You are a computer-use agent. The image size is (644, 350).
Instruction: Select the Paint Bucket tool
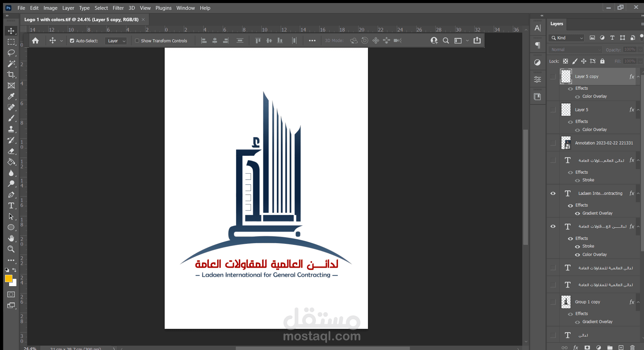click(x=11, y=162)
